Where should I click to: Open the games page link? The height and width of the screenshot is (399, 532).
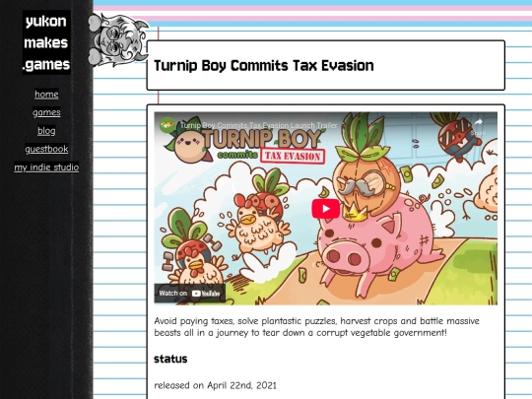[46, 112]
